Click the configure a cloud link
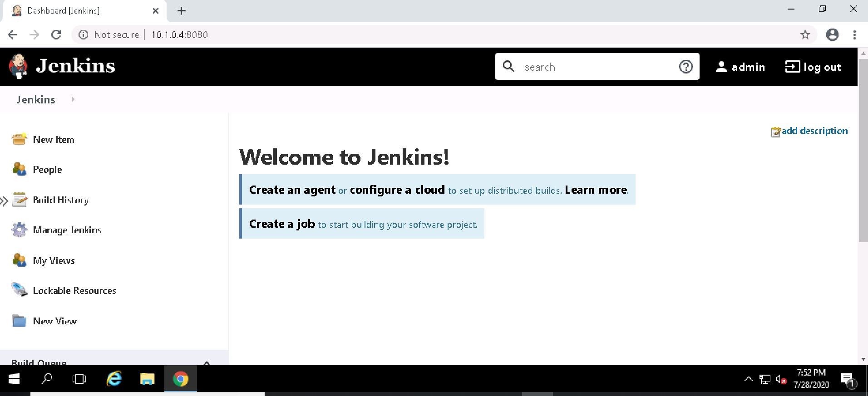Screen dimensions: 868x396 (397, 190)
